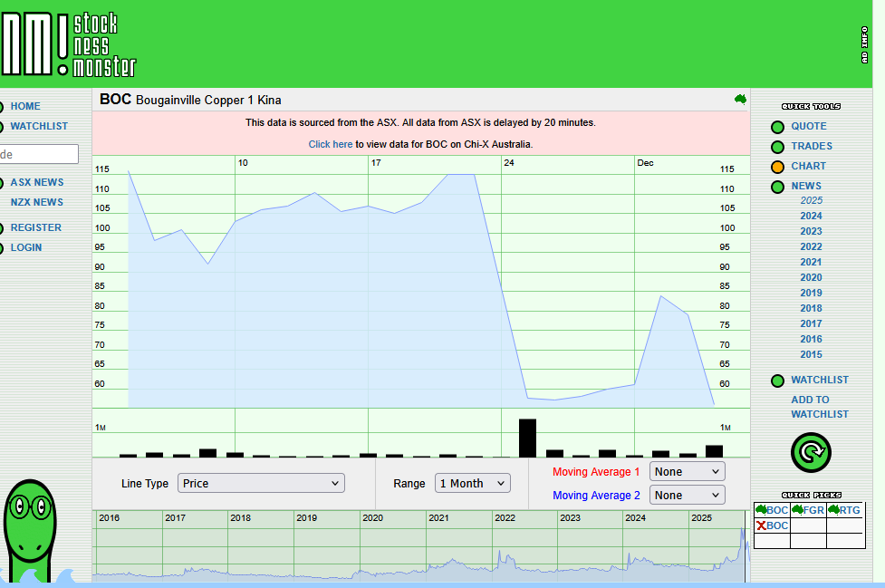885x588 pixels.
Task: Click the orange Chart indicator icon
Action: pos(777,167)
